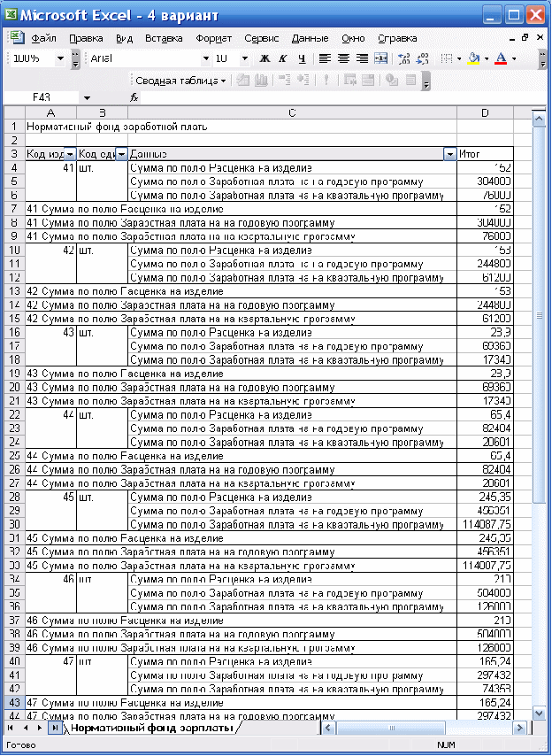Open the Данные field filter dropdown
The height and width of the screenshot is (756, 552).
(450, 154)
